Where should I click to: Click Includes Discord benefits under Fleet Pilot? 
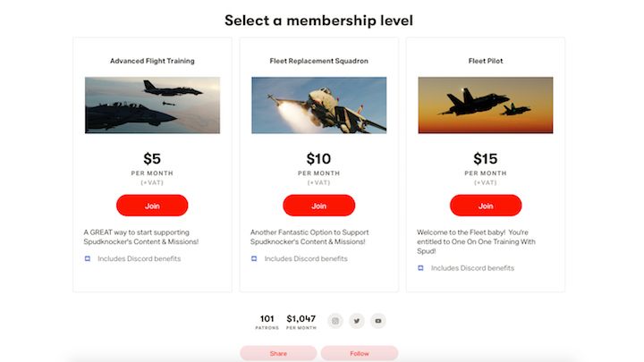pyautogui.click(x=472, y=268)
